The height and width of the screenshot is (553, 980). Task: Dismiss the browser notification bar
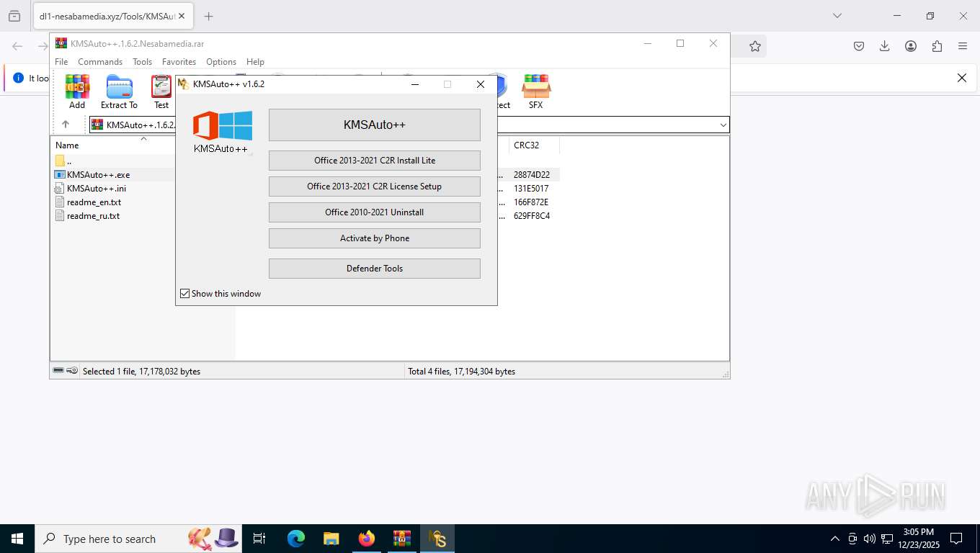(961, 78)
